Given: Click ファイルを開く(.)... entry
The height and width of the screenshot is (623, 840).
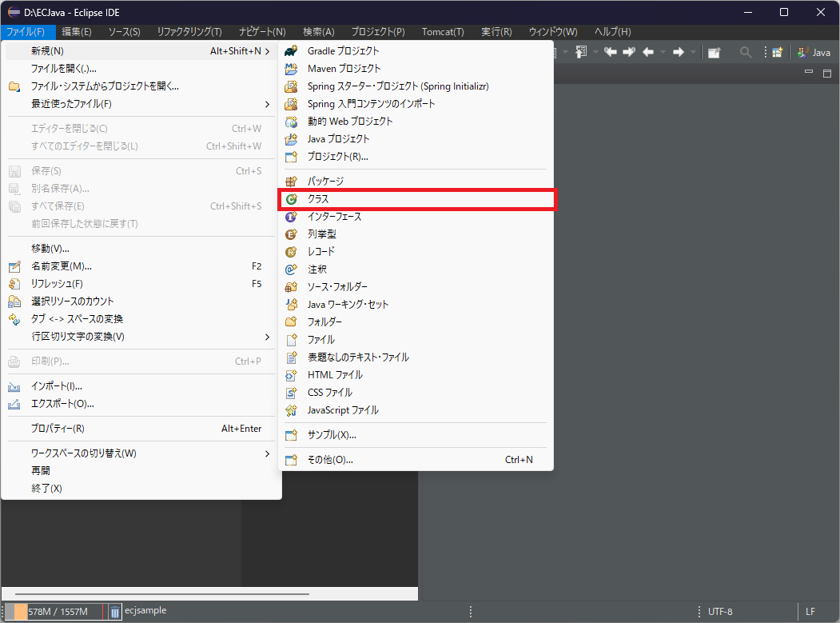Looking at the screenshot, I should pyautogui.click(x=141, y=69).
